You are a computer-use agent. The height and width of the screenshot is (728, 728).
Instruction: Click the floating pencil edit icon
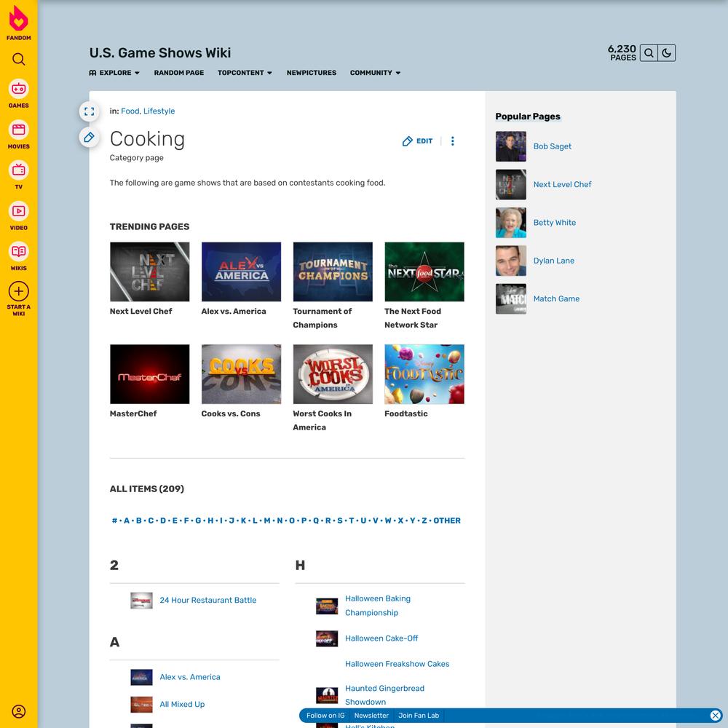[89, 138]
